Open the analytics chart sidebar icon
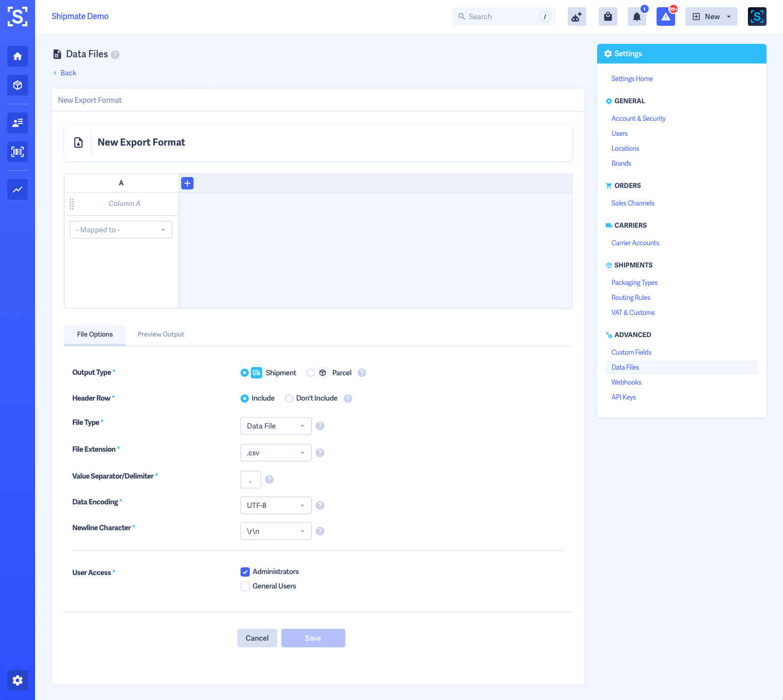 (x=18, y=189)
